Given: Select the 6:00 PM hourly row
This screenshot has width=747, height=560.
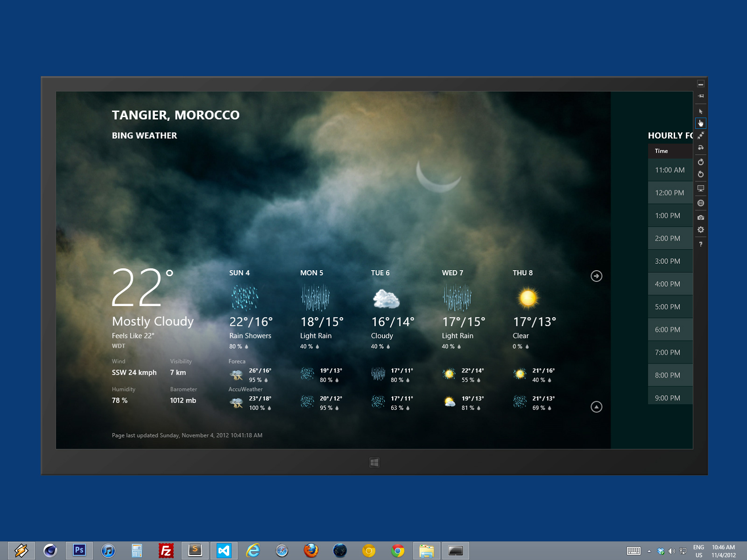Looking at the screenshot, I should [x=670, y=329].
